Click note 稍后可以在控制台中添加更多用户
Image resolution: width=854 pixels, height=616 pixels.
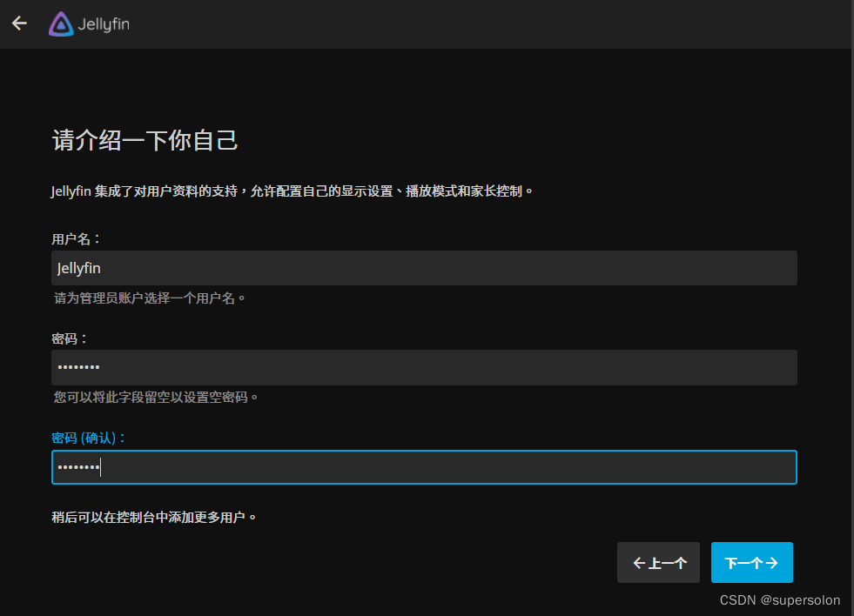coord(153,517)
